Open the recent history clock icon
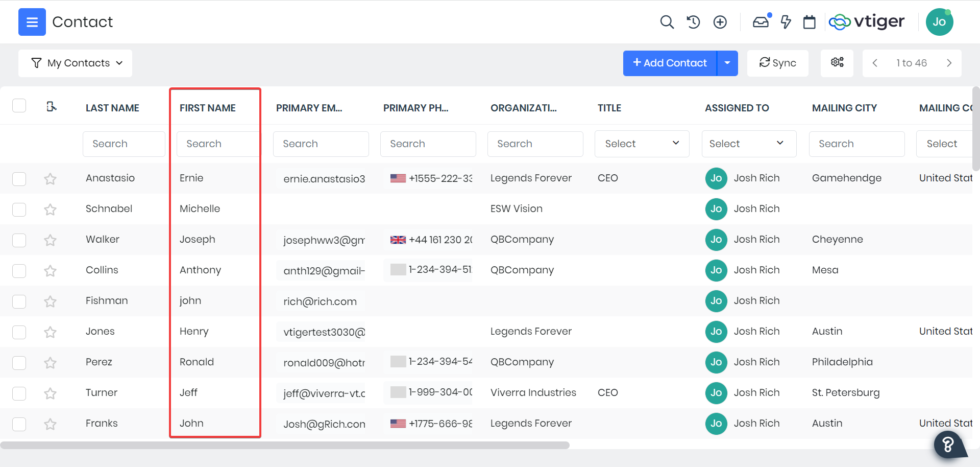This screenshot has height=467, width=980. coord(693,22)
